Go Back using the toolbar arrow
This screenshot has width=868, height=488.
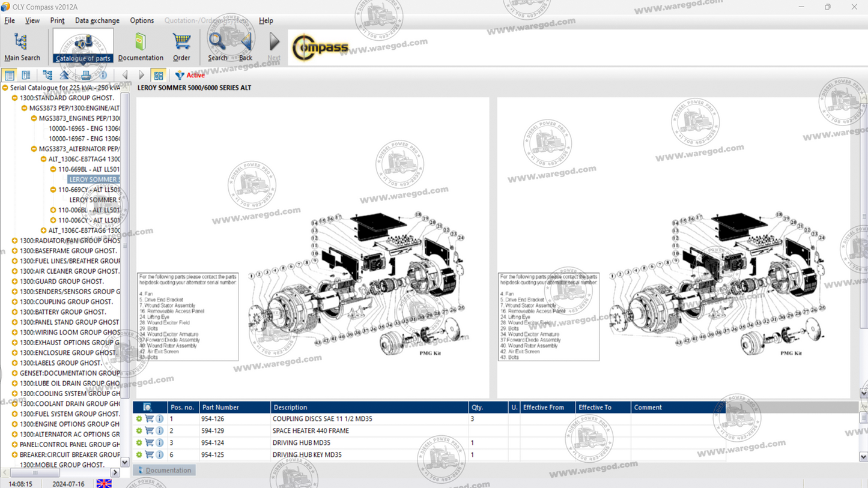tap(246, 47)
